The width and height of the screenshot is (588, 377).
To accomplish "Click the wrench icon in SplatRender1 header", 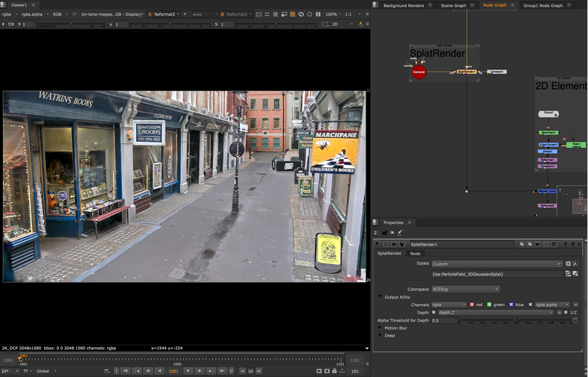I will [402, 244].
